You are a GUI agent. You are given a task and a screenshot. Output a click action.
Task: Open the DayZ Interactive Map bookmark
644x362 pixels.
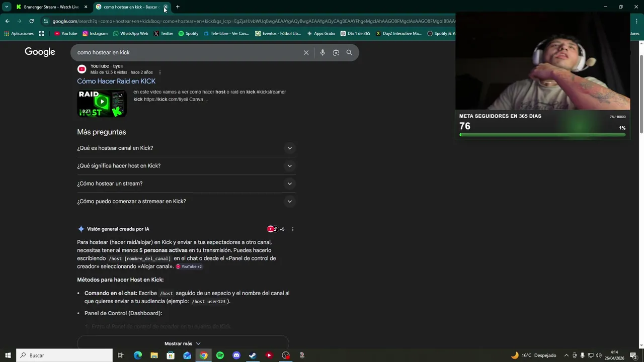click(398, 34)
